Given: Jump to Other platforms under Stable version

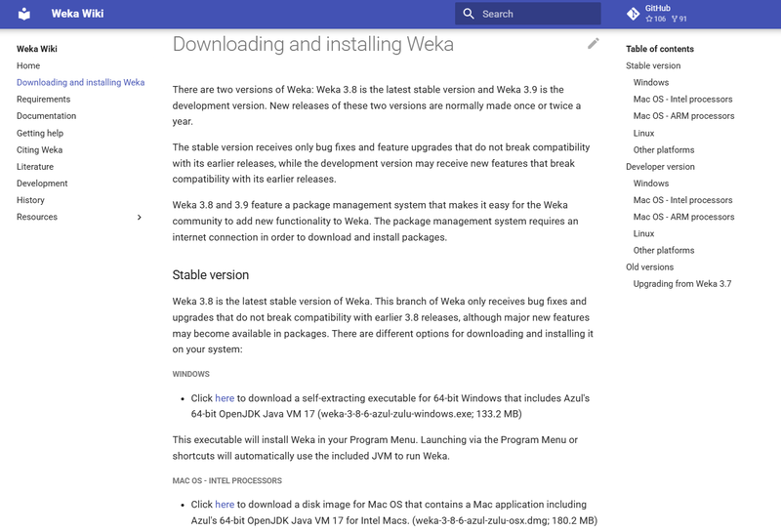Looking at the screenshot, I should 664,150.
